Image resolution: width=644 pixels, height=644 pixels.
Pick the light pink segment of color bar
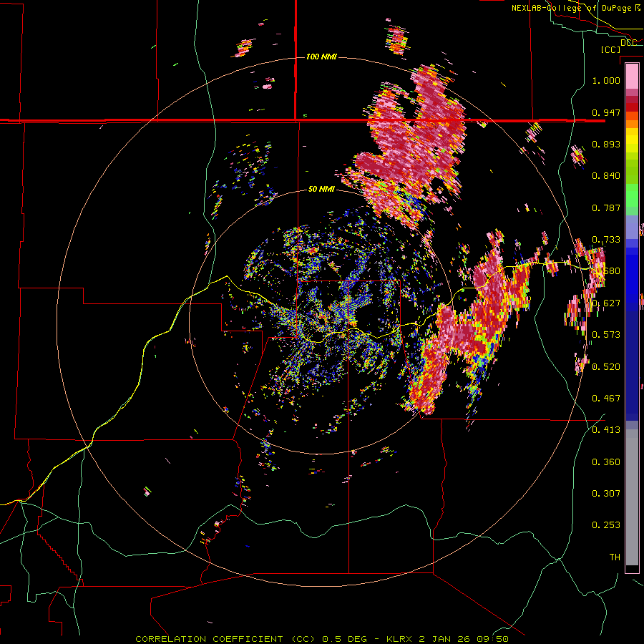point(632,76)
